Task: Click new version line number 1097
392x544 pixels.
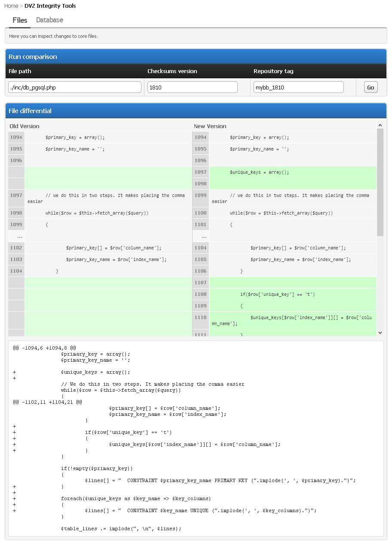Action: 200,172
